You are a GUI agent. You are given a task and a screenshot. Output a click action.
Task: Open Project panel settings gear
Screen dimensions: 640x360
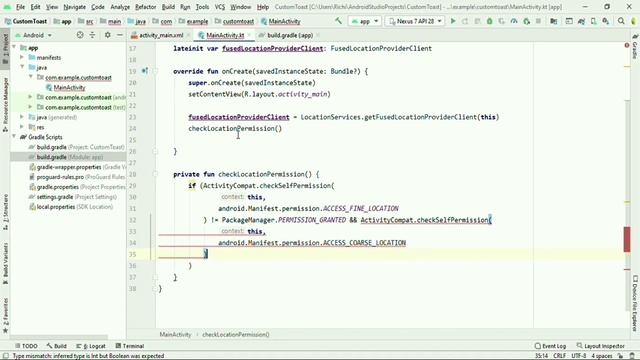point(107,35)
